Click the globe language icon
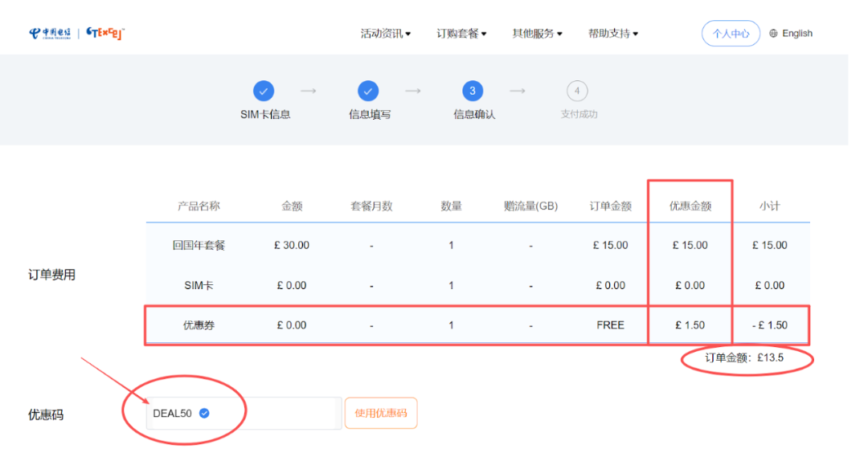 (773, 34)
